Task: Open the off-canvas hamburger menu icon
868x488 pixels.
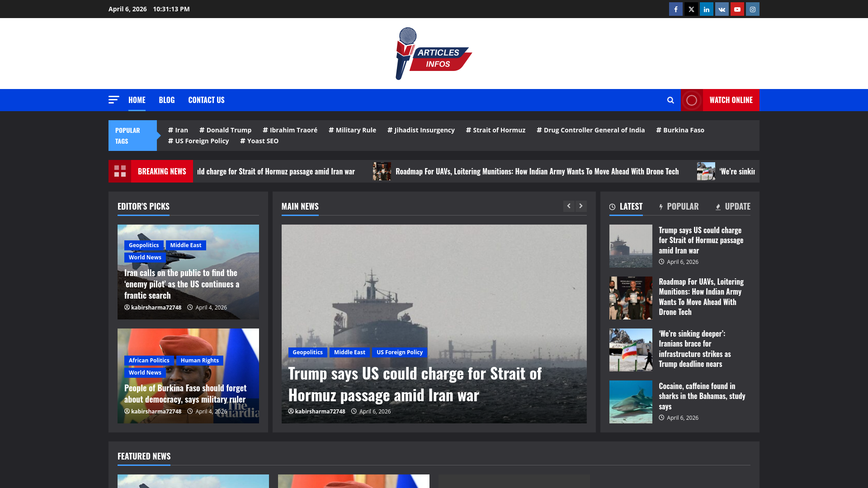Action: click(x=113, y=100)
